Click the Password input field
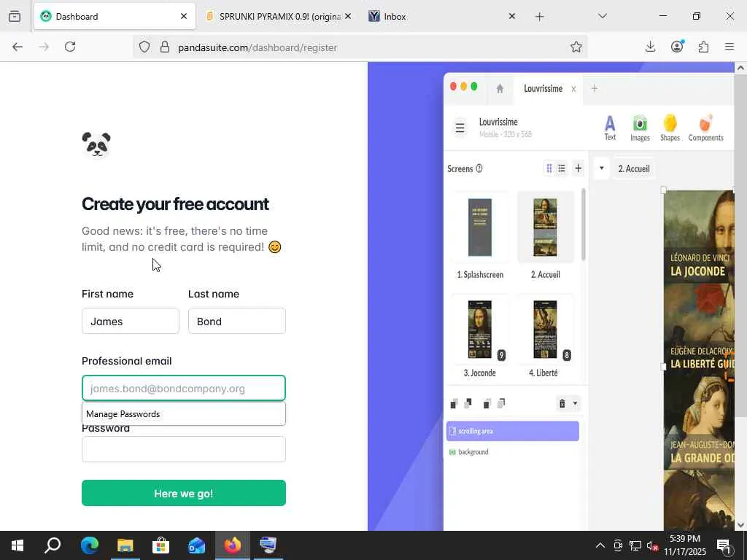The image size is (747, 560). pyautogui.click(x=183, y=449)
